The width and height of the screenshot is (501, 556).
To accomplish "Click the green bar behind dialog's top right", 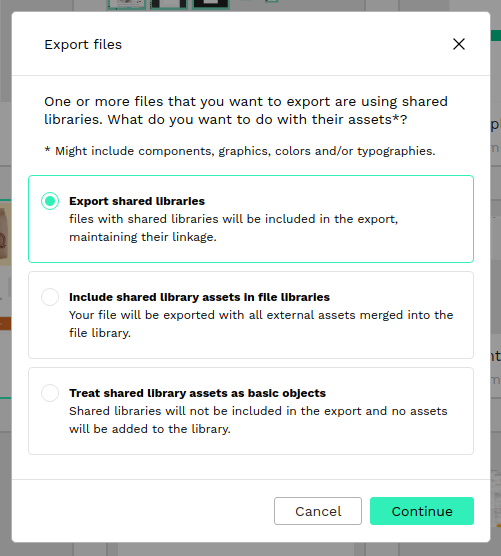I will [496, 35].
